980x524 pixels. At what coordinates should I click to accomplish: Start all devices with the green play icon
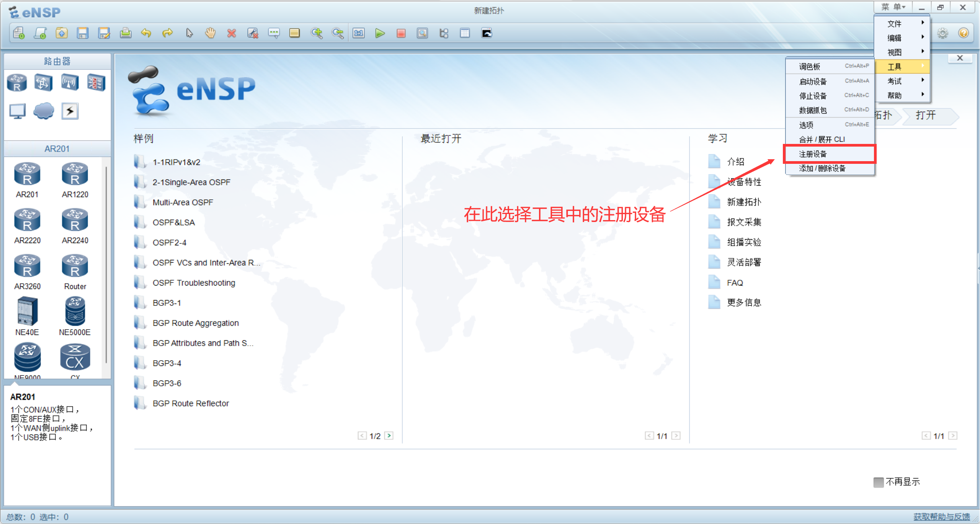pyautogui.click(x=380, y=33)
